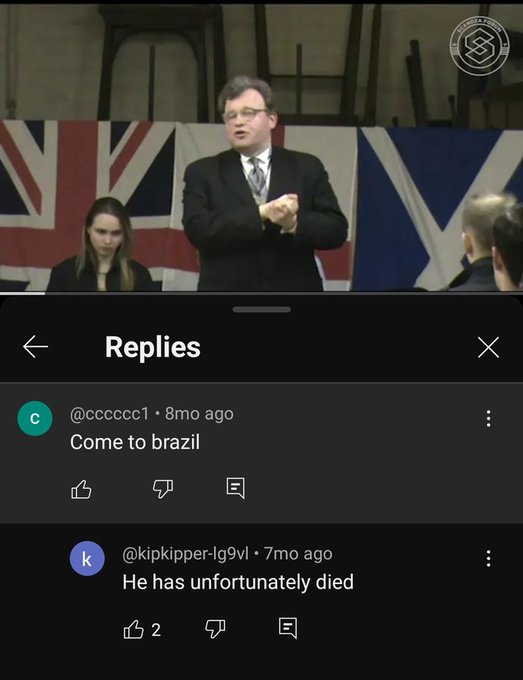Reply to the "Come to brazil" comment
Image resolution: width=523 pixels, height=680 pixels.
pyautogui.click(x=236, y=488)
